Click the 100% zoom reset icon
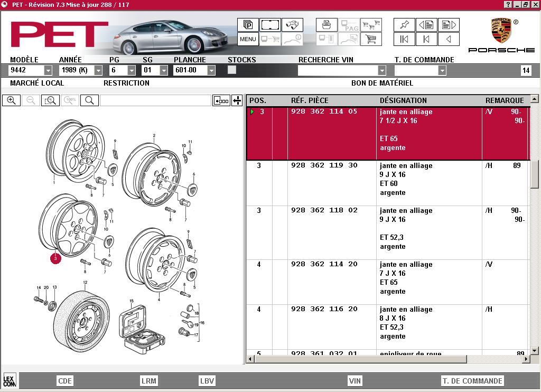This screenshot has width=541, height=392. (70, 100)
